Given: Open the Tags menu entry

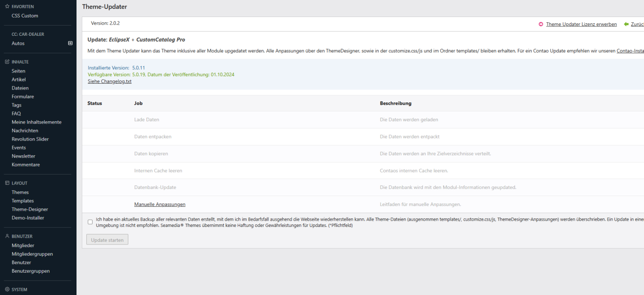Looking at the screenshot, I should [17, 105].
